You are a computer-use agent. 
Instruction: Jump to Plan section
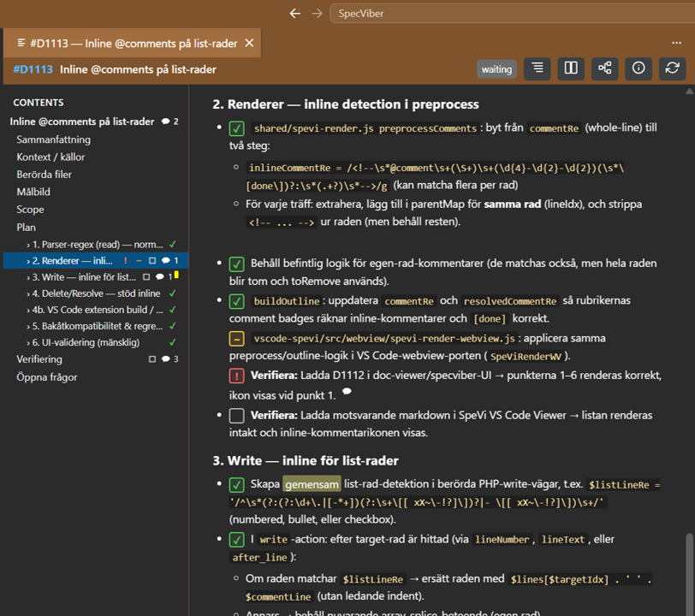point(27,228)
